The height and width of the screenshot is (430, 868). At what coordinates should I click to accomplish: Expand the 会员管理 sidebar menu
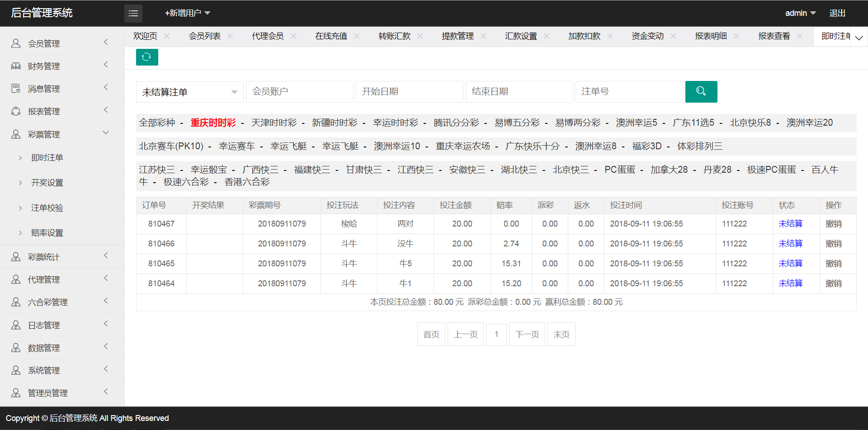point(106,42)
